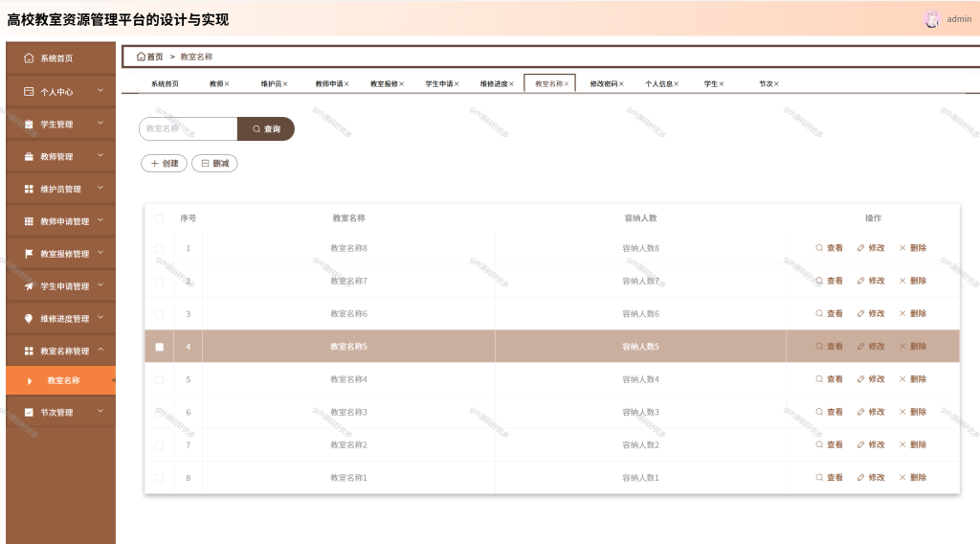The height and width of the screenshot is (544, 980).
Task: Close the 维护员 tab with its X
Action: point(285,83)
